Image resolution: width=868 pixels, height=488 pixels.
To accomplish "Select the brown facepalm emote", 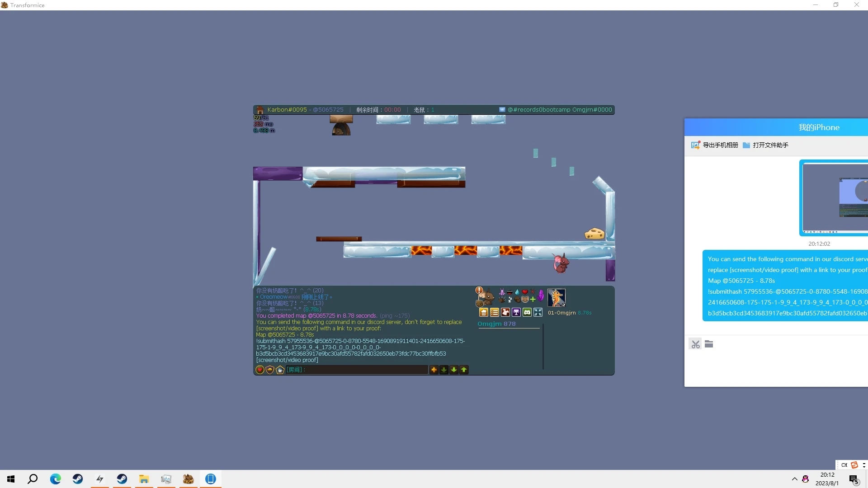I will [x=517, y=299].
